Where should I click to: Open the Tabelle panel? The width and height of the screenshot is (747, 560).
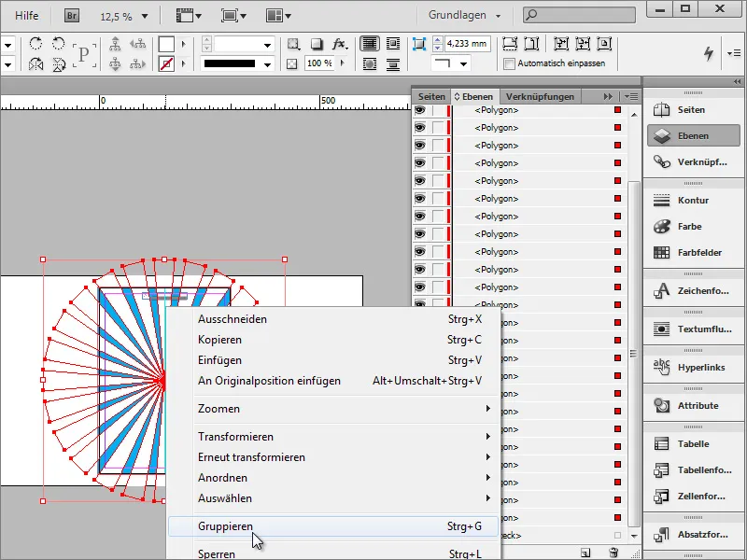pyautogui.click(x=693, y=444)
